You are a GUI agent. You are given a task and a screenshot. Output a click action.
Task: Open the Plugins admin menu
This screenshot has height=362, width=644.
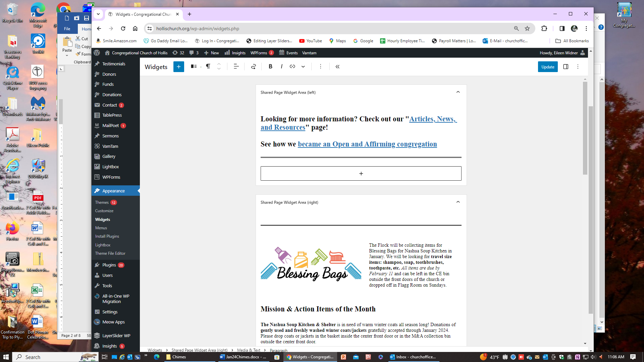point(109,265)
